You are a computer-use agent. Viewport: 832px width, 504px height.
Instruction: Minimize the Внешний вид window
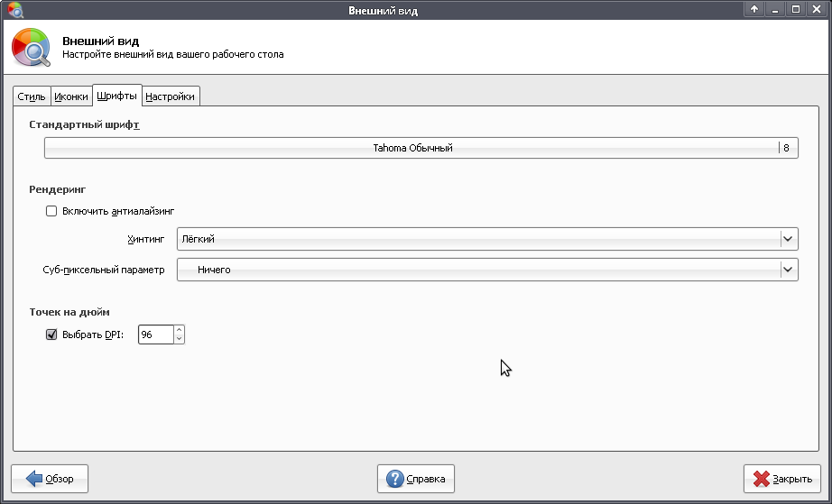click(775, 10)
